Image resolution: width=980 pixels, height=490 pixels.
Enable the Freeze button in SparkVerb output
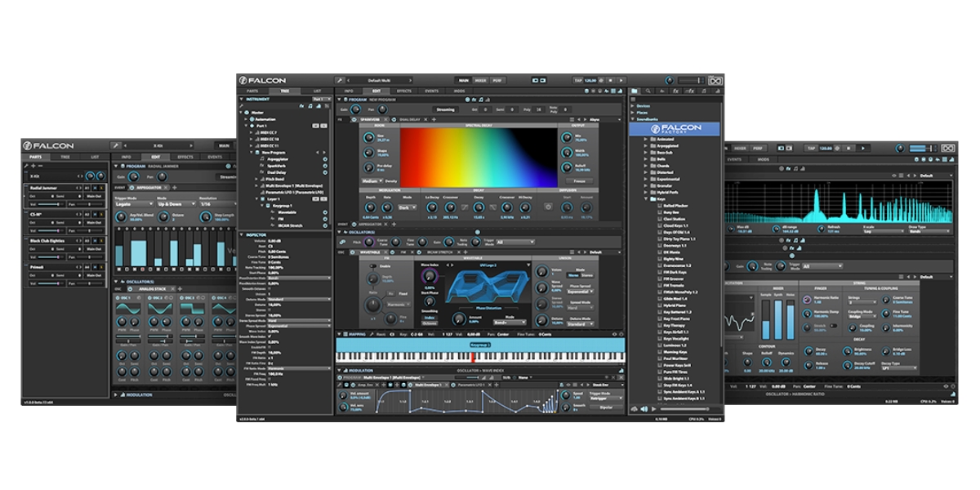click(x=580, y=179)
